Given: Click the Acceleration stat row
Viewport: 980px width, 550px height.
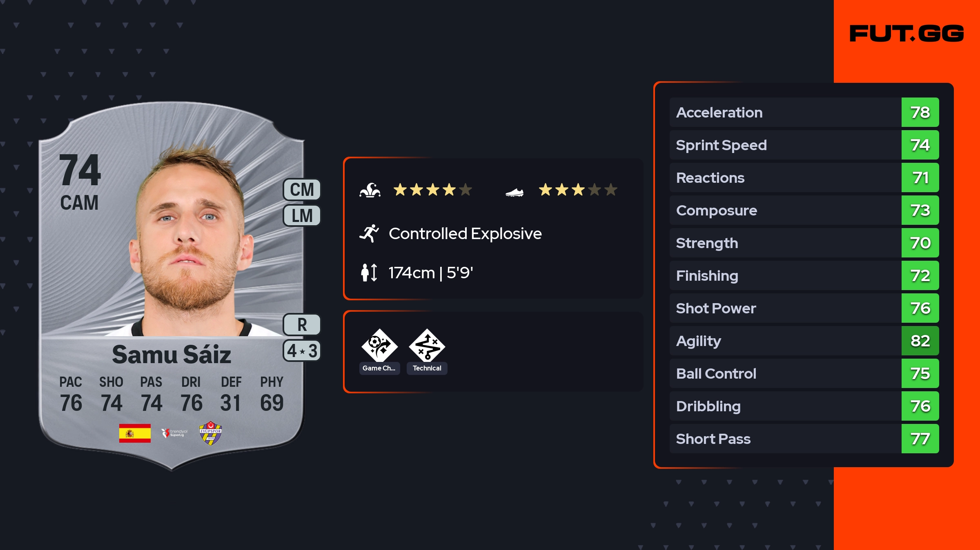Looking at the screenshot, I should point(784,112).
